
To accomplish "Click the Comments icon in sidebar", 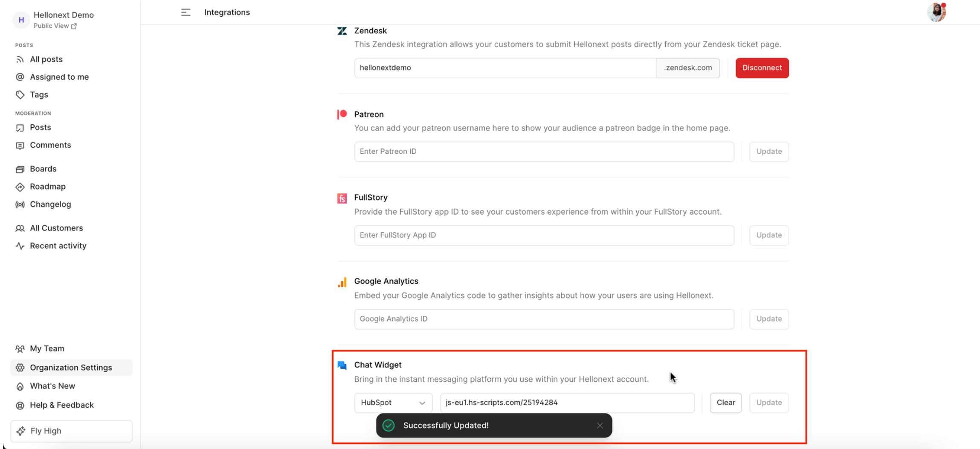I will 20,145.
